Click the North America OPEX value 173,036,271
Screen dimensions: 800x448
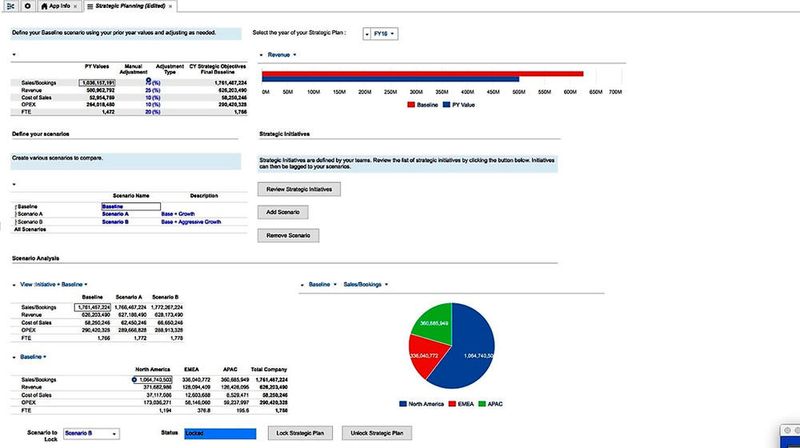point(158,403)
